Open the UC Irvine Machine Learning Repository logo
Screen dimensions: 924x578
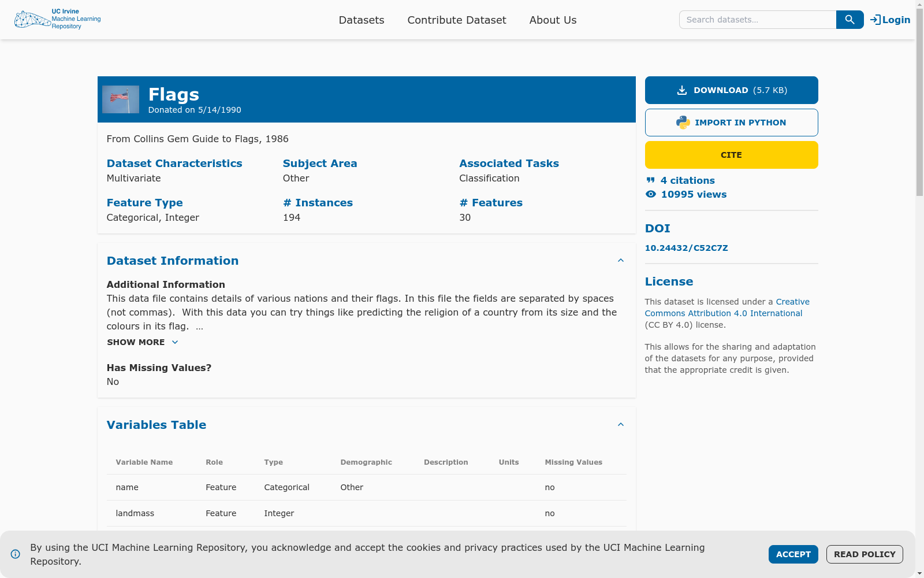tap(58, 20)
